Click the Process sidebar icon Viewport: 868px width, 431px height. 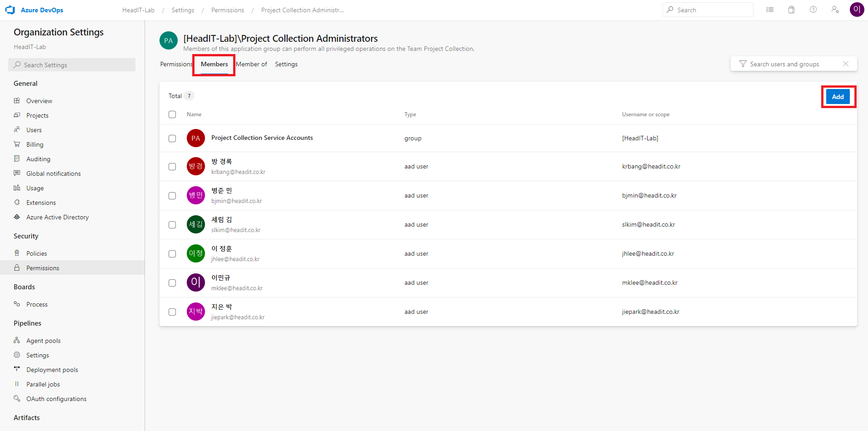pos(17,304)
